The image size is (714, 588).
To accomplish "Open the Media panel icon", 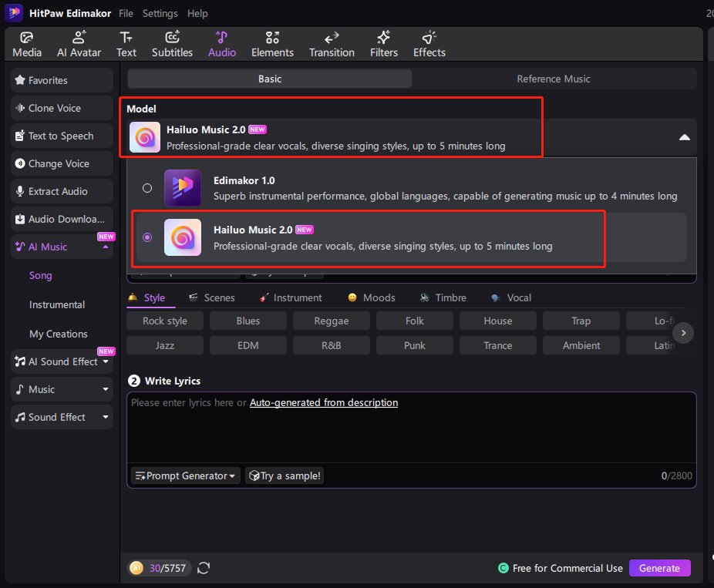I will pos(27,45).
